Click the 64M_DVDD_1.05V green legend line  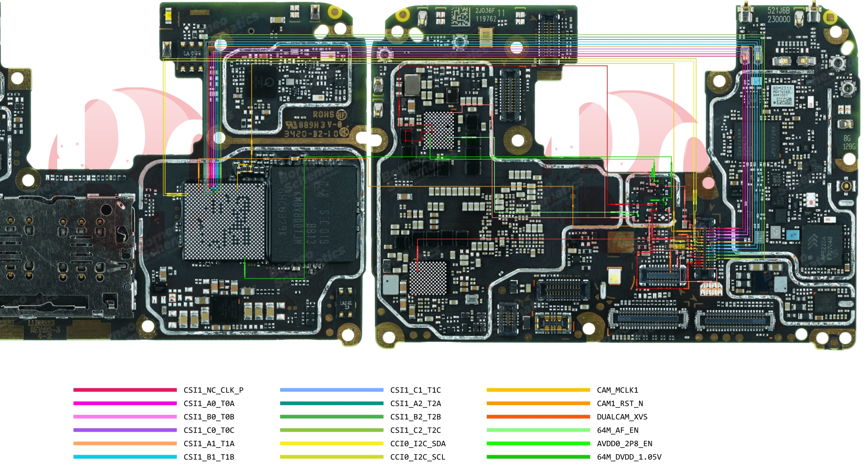pos(538,457)
